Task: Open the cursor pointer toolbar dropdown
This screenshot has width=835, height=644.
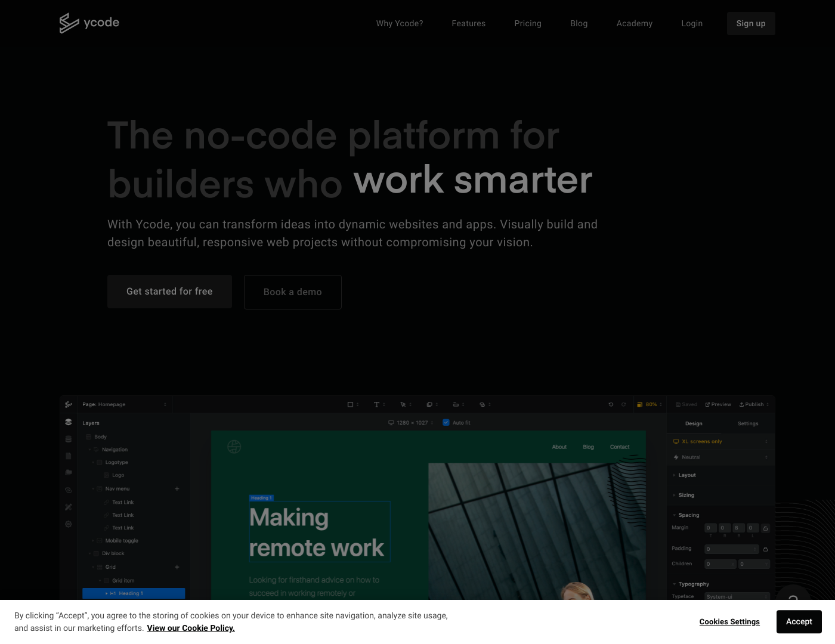Action: (x=406, y=404)
